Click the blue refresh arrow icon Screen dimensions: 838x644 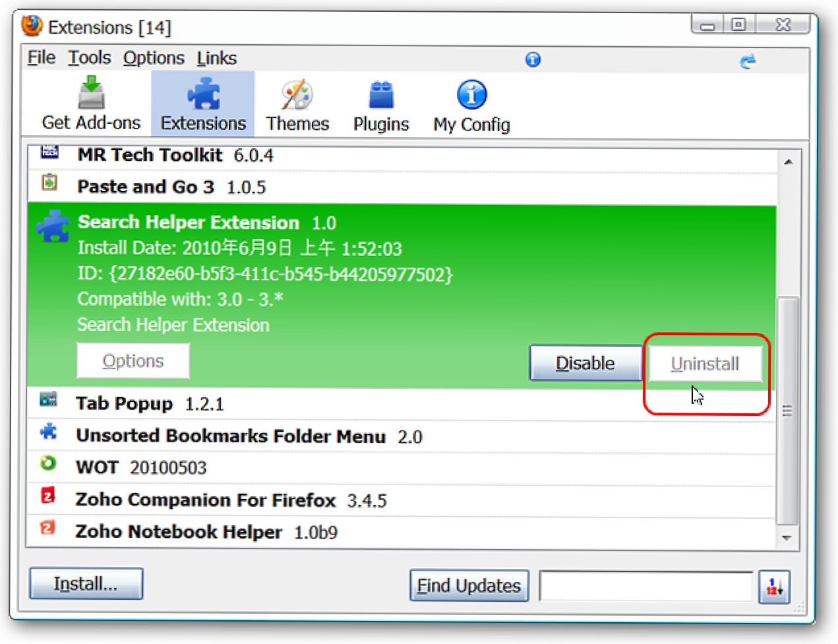pyautogui.click(x=748, y=61)
